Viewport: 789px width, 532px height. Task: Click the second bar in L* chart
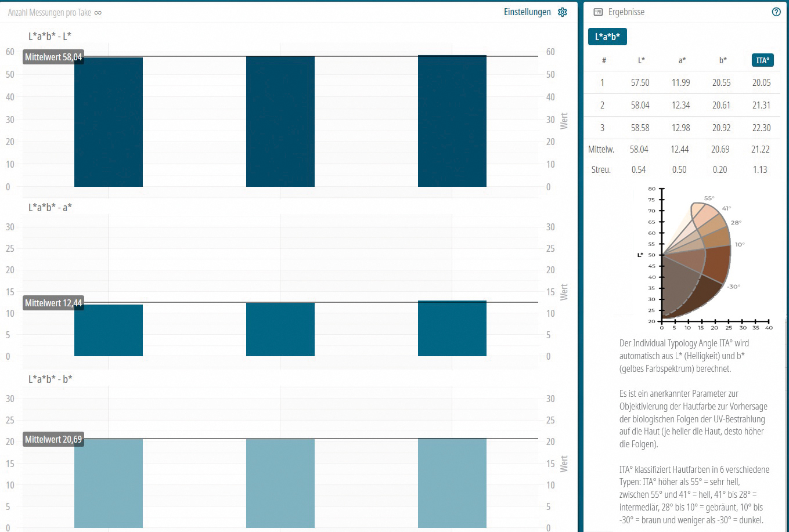[x=280, y=121]
